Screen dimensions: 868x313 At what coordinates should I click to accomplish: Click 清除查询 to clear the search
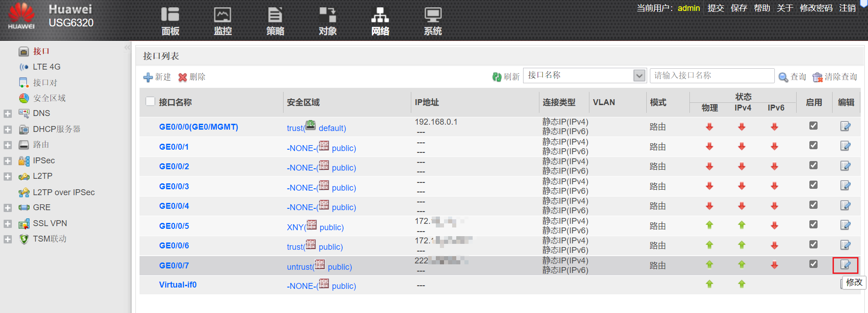(x=835, y=77)
